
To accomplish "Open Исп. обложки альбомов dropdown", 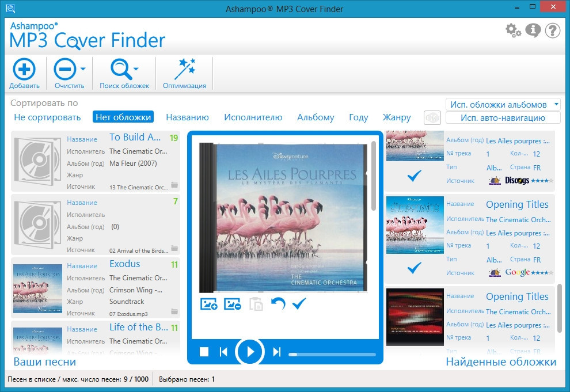I will coord(503,105).
